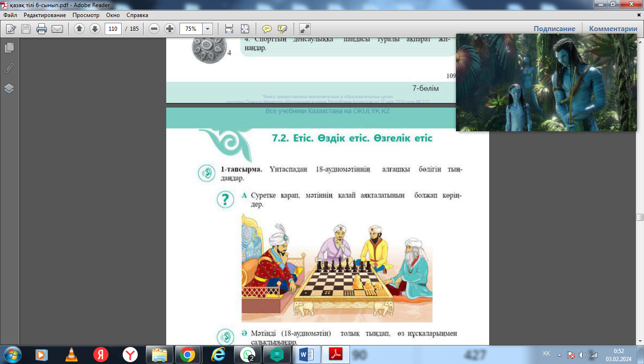Click the Save (floppy disk) icon
This screenshot has width=644, height=364.
pyautogui.click(x=26, y=29)
